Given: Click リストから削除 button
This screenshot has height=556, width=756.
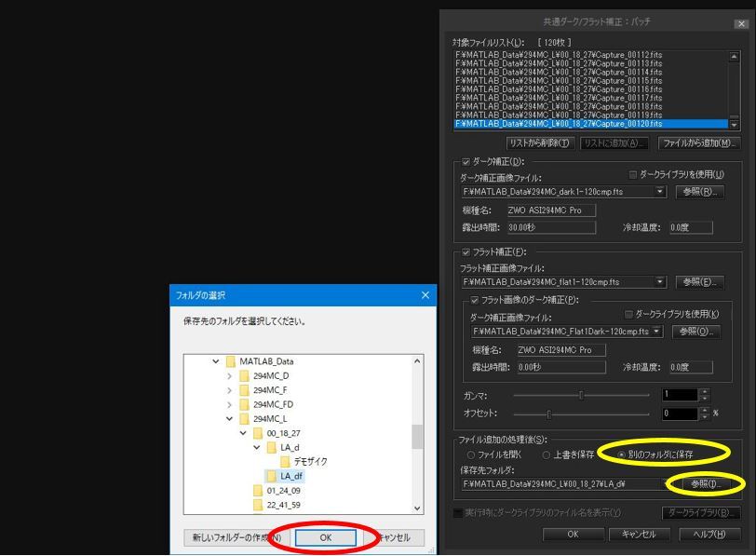Looking at the screenshot, I should 539,143.
